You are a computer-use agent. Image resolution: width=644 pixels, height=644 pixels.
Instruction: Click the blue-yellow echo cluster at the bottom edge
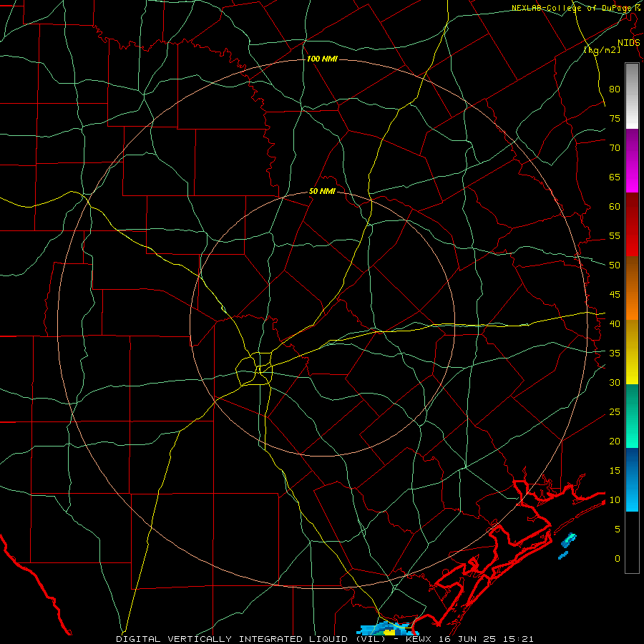pos(388,630)
